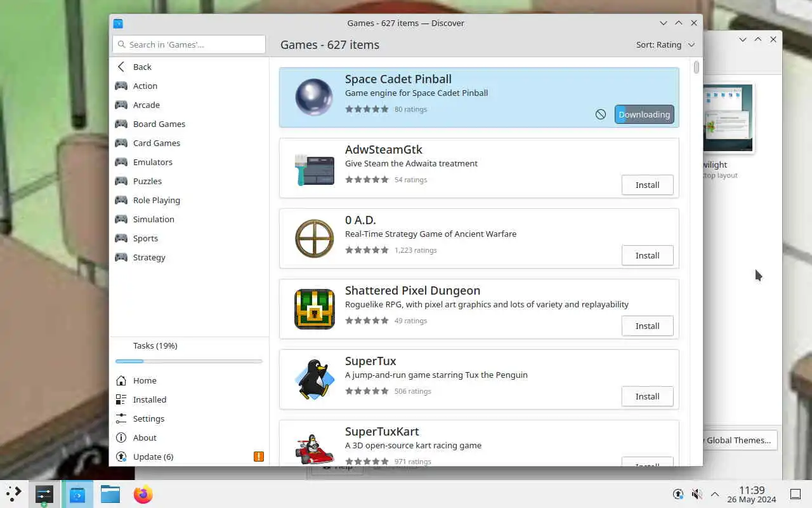Select the Simulation category
Viewport: 812px width, 508px height.
pos(189,219)
